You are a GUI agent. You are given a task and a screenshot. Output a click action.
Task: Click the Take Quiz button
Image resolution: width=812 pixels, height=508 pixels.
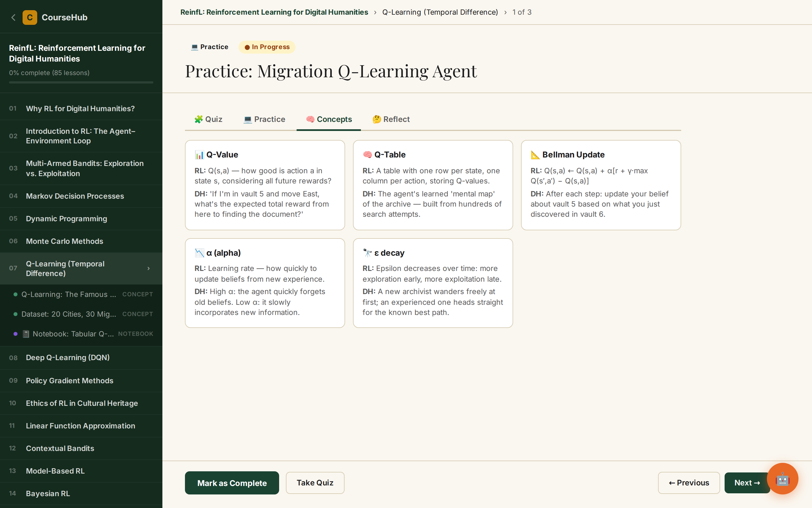pyautogui.click(x=315, y=483)
